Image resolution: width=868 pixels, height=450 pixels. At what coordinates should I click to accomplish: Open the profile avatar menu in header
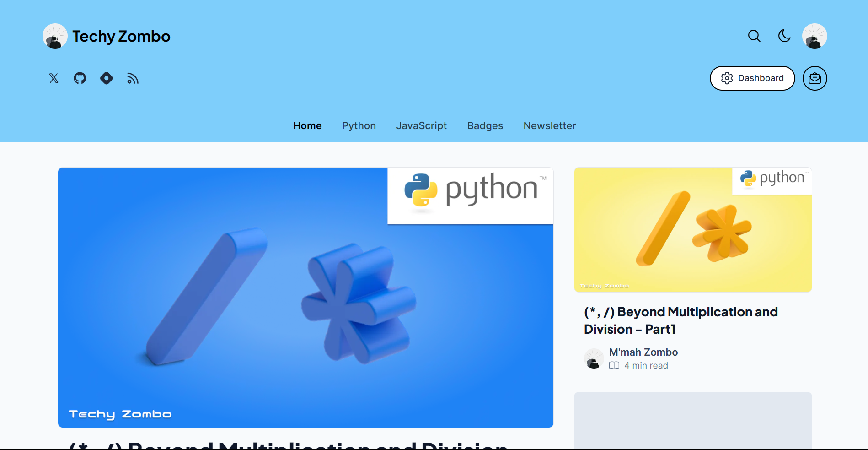pyautogui.click(x=814, y=36)
